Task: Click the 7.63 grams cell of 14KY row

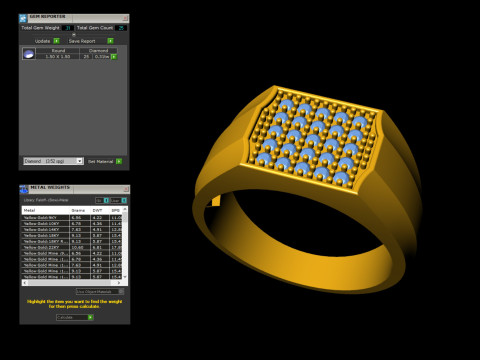Action: tap(80, 230)
